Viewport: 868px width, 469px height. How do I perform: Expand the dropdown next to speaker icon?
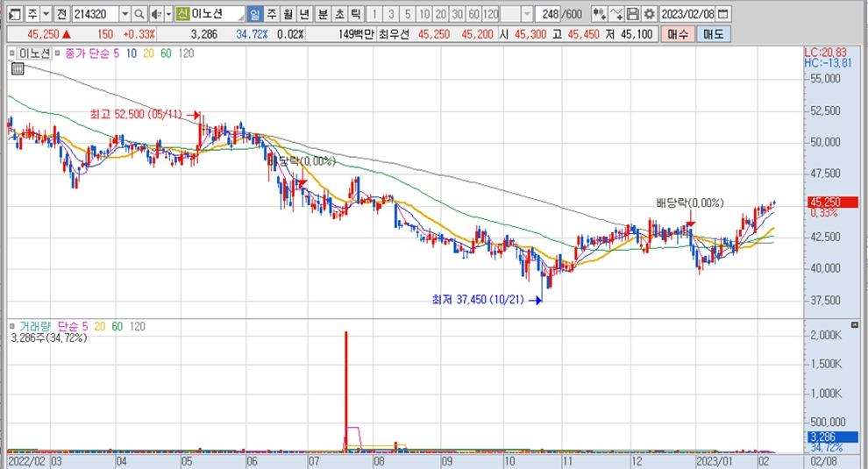(x=167, y=15)
